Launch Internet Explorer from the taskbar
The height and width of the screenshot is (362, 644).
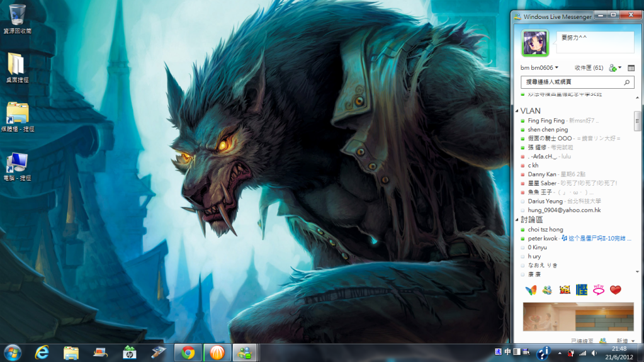(42, 353)
